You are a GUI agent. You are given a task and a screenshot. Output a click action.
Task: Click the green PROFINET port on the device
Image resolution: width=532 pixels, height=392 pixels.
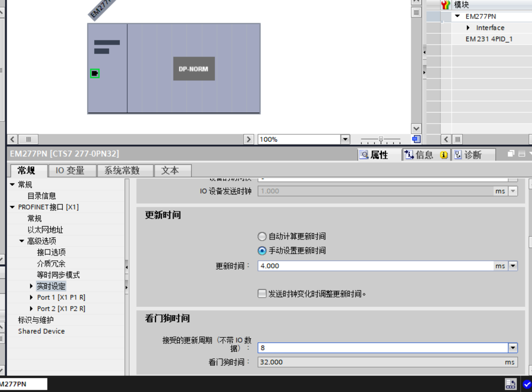pos(95,73)
